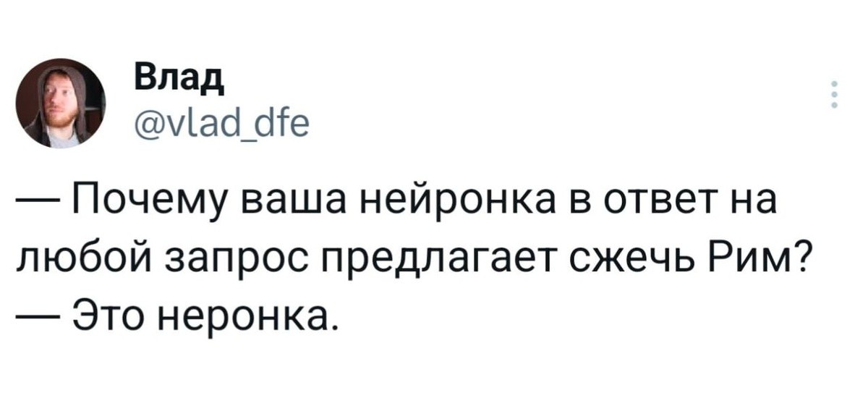Click the final word "неронка"
The image size is (868, 419).
pos(244,313)
